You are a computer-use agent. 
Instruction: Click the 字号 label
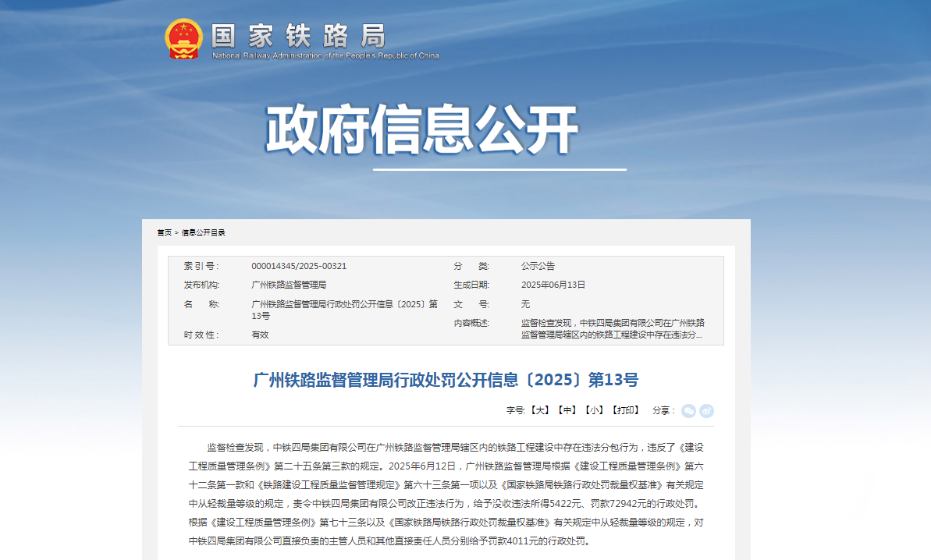(x=515, y=410)
